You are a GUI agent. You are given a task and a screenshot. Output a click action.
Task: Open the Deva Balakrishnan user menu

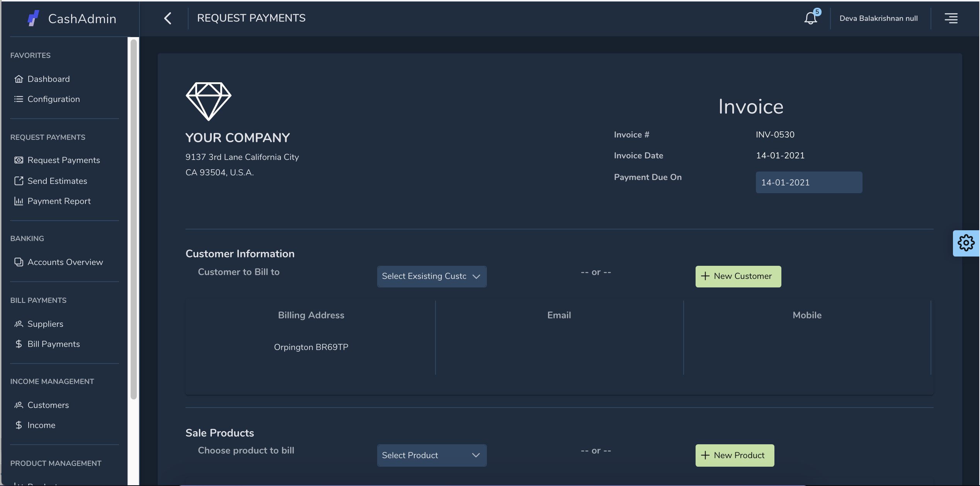coord(878,18)
